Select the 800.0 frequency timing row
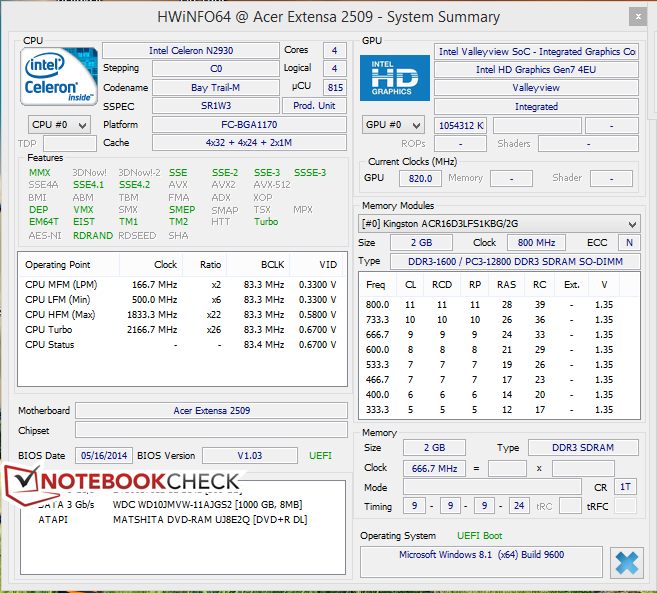Viewport: 657px width, 593px height. tap(499, 305)
